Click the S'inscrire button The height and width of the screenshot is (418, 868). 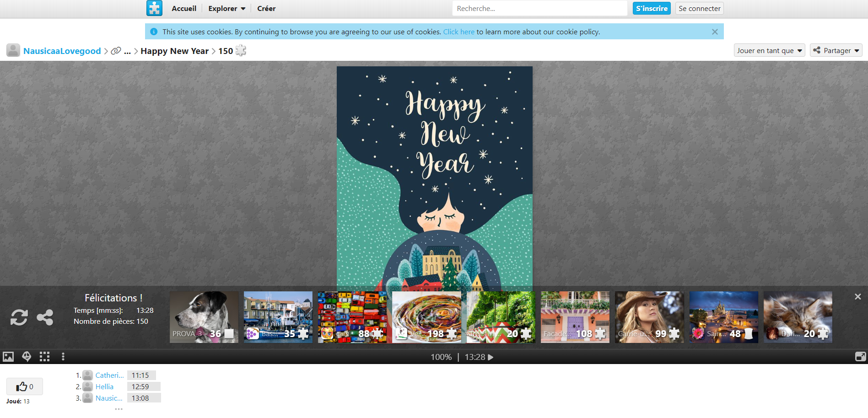[652, 8]
